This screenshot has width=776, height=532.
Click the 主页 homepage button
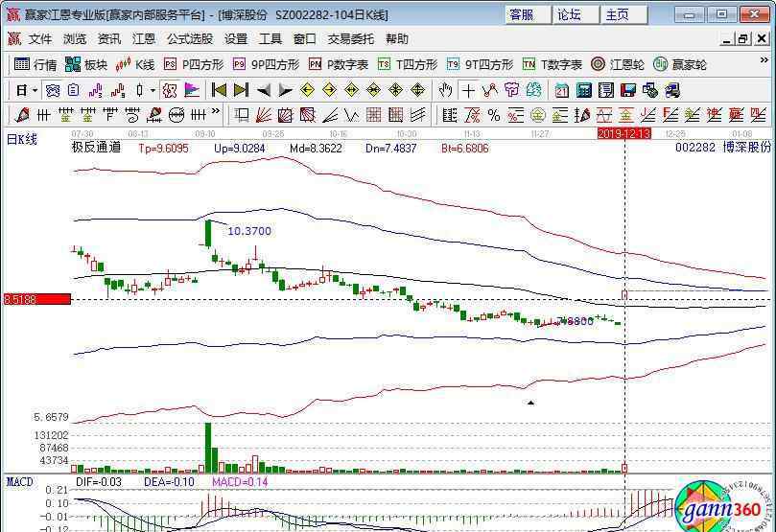coord(624,14)
